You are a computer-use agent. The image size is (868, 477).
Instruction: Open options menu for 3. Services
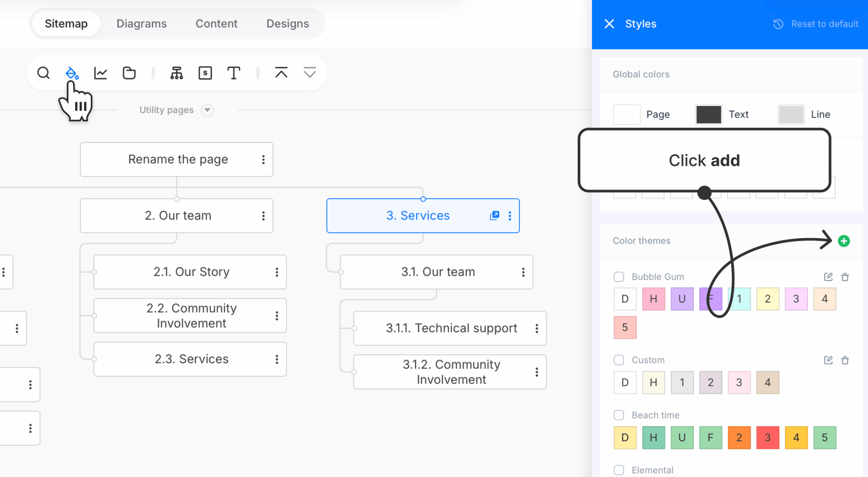(x=510, y=216)
